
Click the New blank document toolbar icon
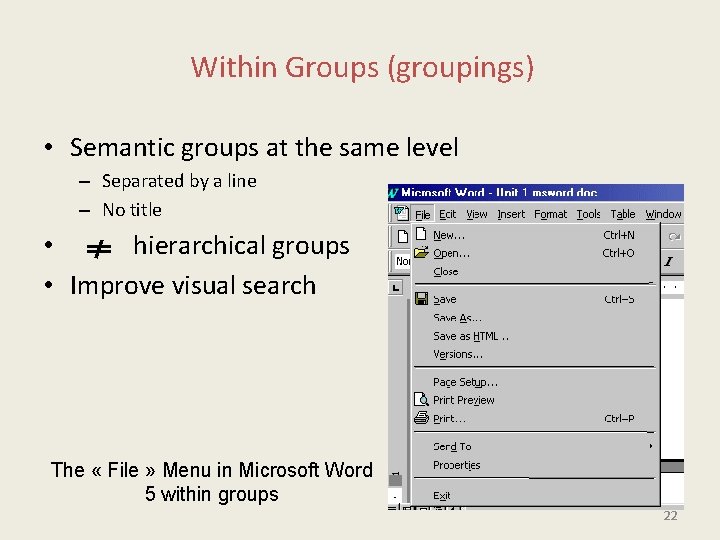point(402,236)
